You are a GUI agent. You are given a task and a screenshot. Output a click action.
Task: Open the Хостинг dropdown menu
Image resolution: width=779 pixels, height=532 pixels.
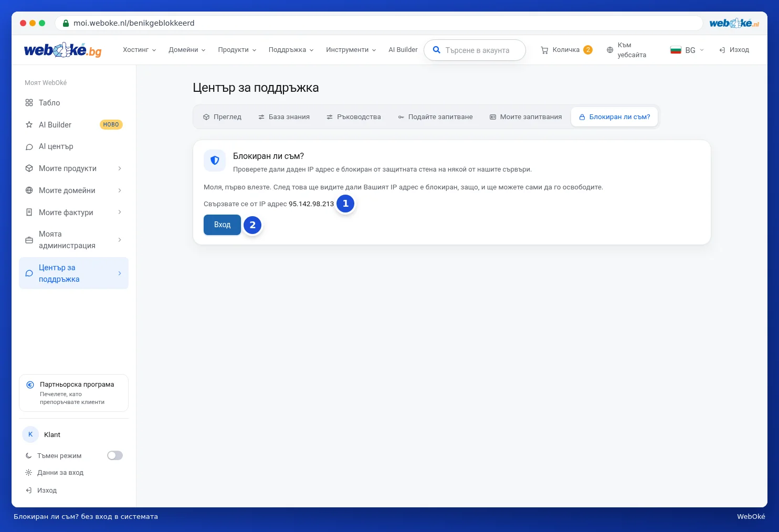(x=140, y=50)
